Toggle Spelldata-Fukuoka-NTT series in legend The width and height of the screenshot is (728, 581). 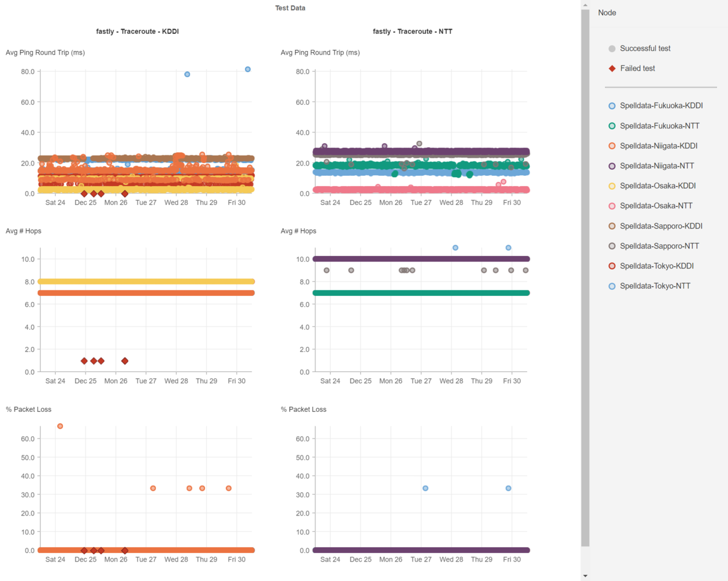click(x=653, y=126)
